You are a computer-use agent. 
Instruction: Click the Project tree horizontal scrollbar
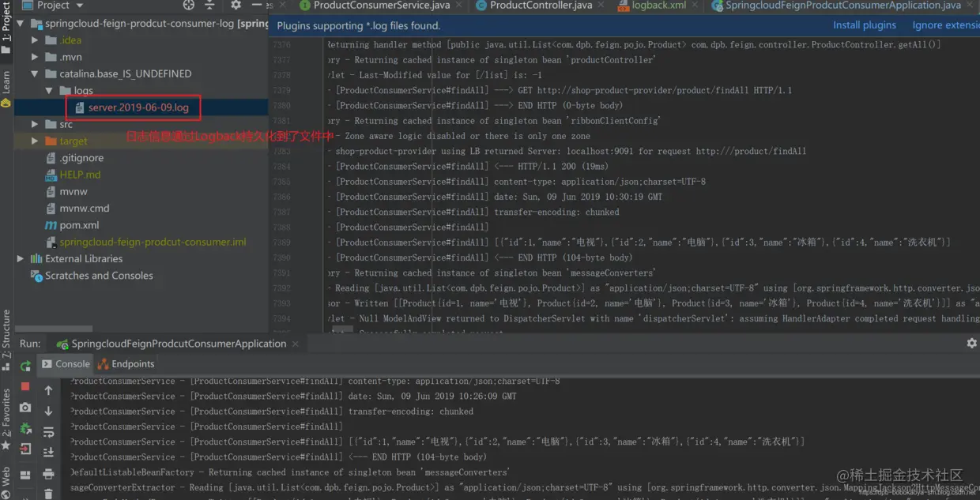click(53, 329)
